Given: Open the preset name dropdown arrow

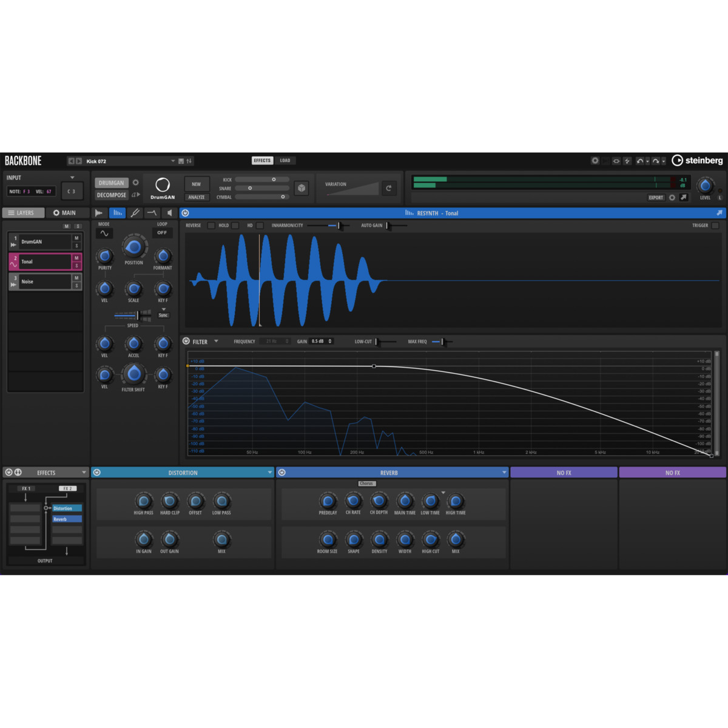Looking at the screenshot, I should (173, 161).
